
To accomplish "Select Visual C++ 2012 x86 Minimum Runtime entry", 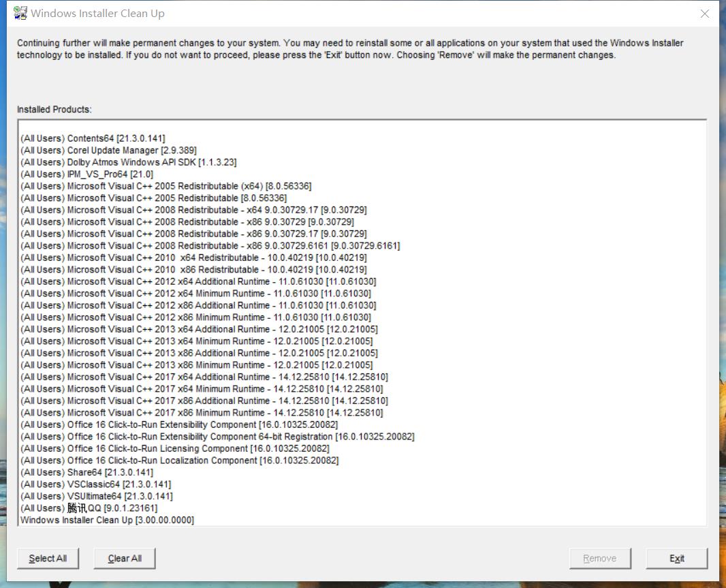I will pos(195,318).
